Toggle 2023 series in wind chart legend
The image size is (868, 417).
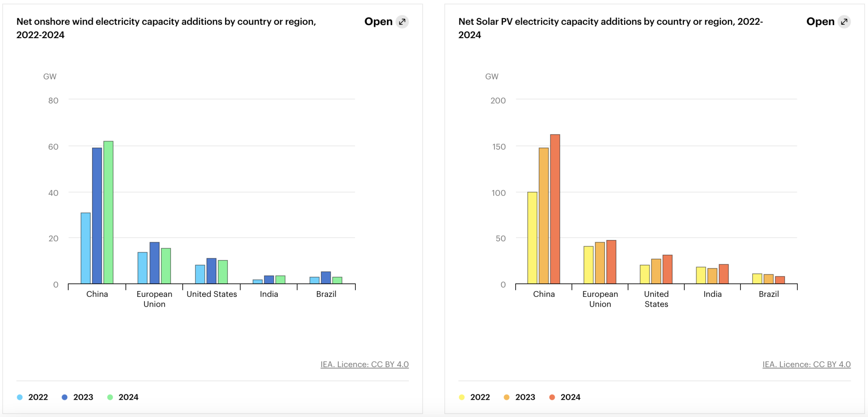[78, 397]
